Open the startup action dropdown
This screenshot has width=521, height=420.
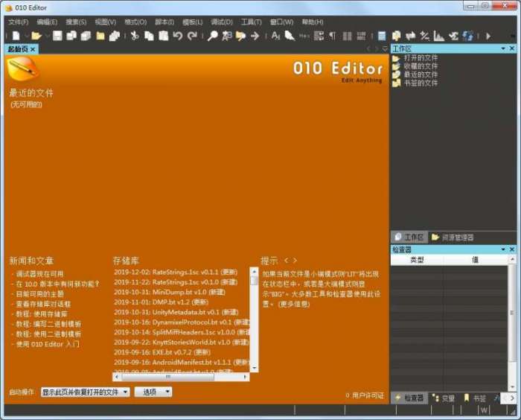85,392
